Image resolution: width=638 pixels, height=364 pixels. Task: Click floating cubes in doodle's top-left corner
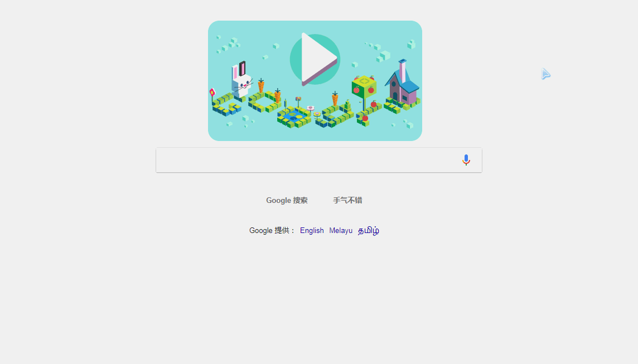point(228,44)
